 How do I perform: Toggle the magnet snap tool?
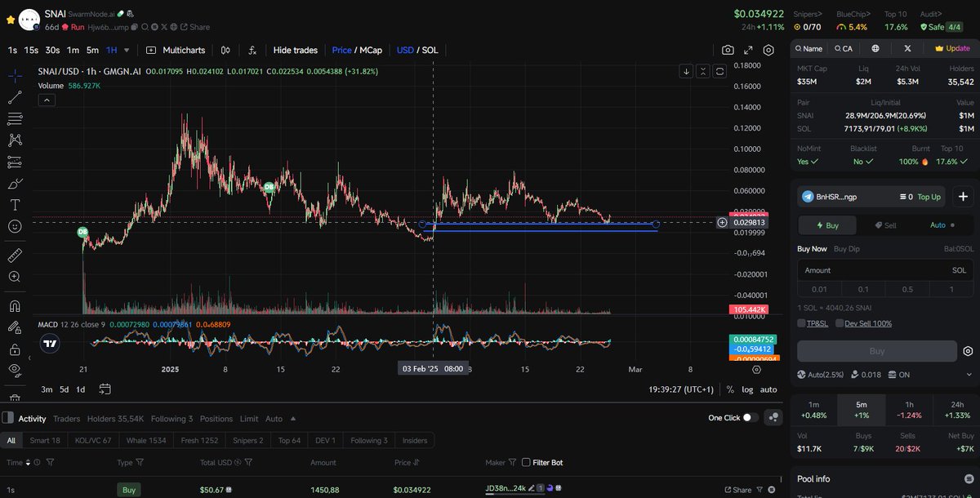(x=15, y=305)
